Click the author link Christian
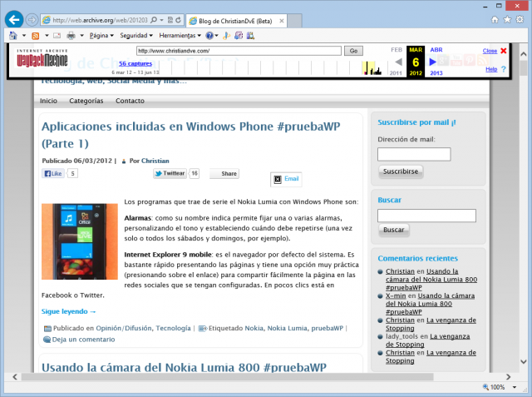The height and width of the screenshot is (397, 532). (155, 161)
